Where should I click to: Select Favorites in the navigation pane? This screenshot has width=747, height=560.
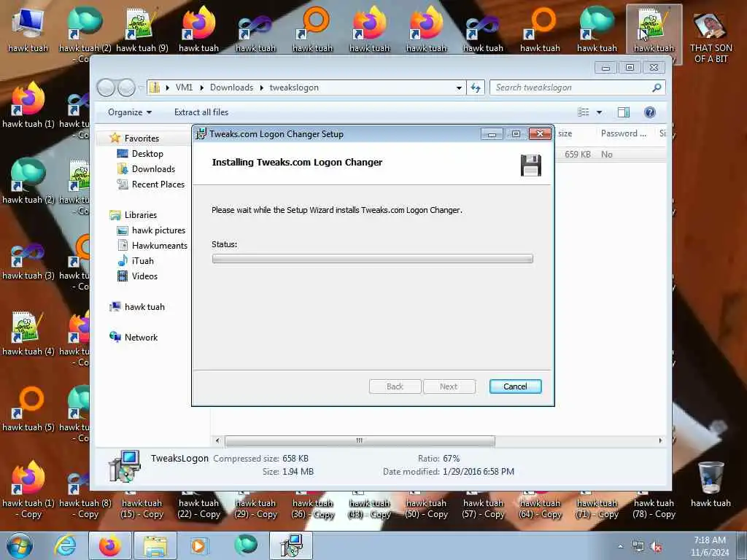point(141,138)
